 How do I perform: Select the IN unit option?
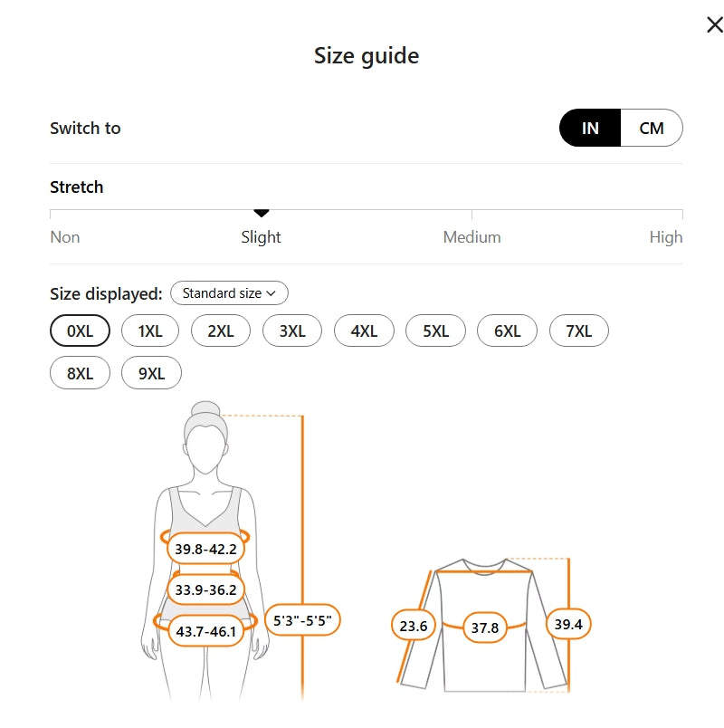590,128
